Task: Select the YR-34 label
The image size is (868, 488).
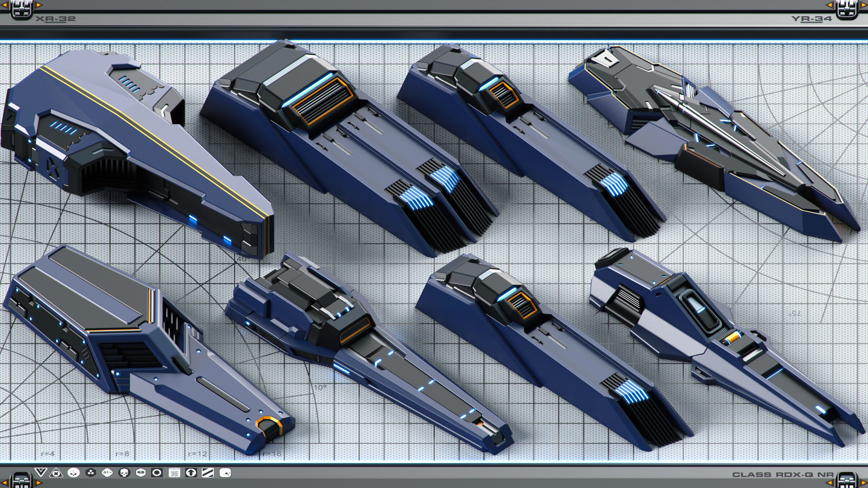Action: 811,19
